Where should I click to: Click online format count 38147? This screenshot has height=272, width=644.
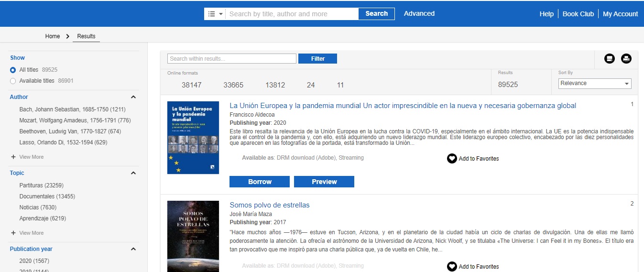point(191,85)
